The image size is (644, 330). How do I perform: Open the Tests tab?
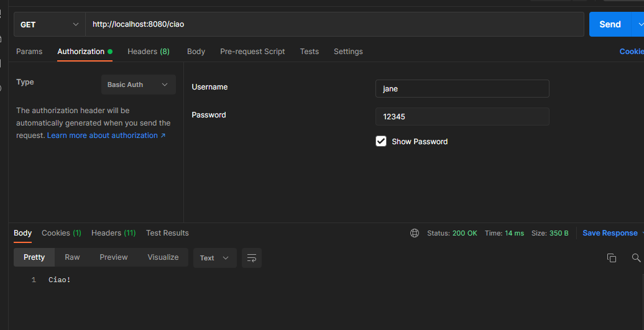coord(310,52)
